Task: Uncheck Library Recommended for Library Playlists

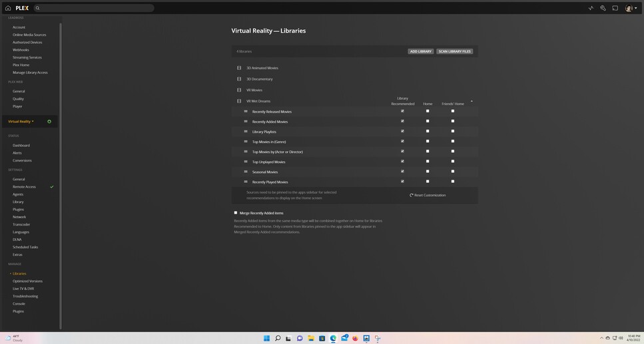Action: tap(402, 131)
